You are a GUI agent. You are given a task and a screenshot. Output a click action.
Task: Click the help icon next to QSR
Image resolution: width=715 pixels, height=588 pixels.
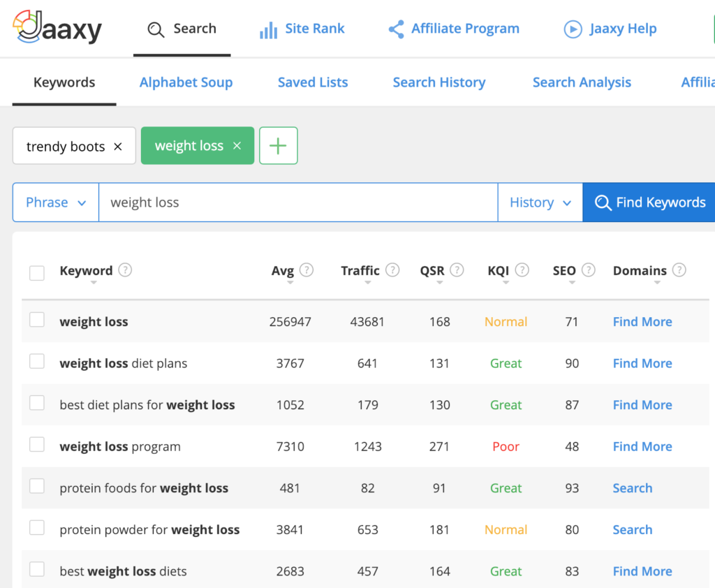[x=457, y=270]
